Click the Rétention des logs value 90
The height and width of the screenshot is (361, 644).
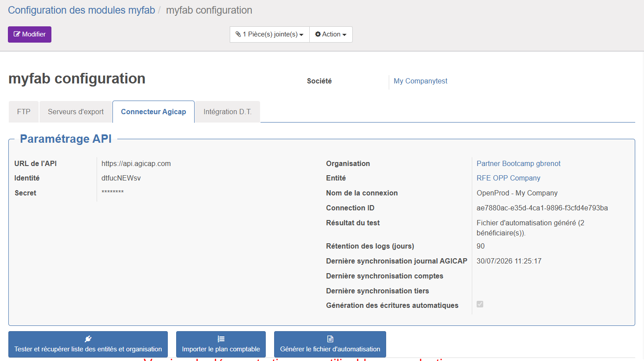click(x=481, y=246)
